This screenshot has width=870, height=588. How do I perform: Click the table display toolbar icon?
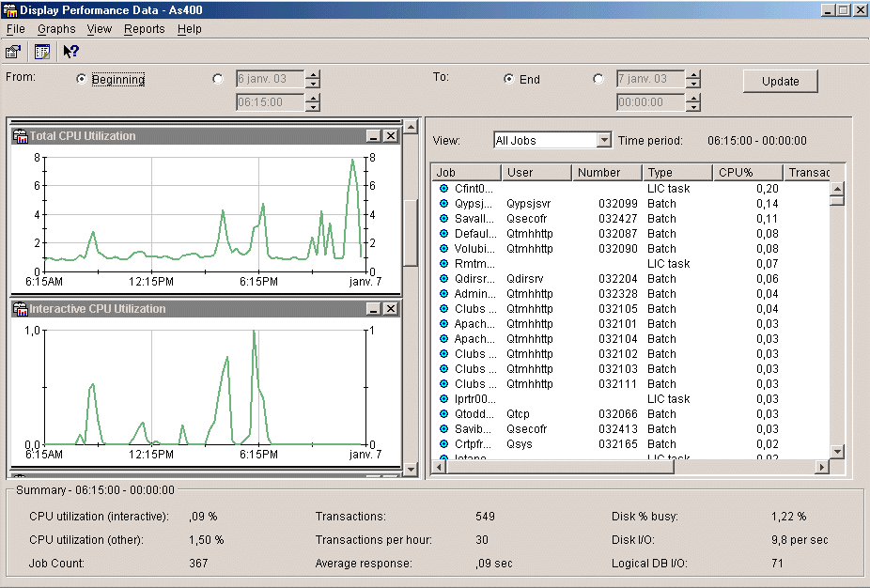pyautogui.click(x=41, y=52)
